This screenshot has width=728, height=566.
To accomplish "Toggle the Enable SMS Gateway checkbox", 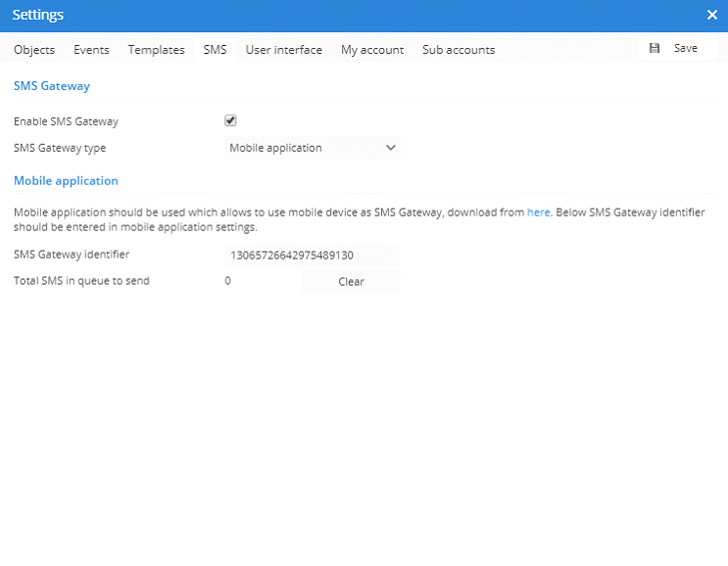I will coord(231,120).
